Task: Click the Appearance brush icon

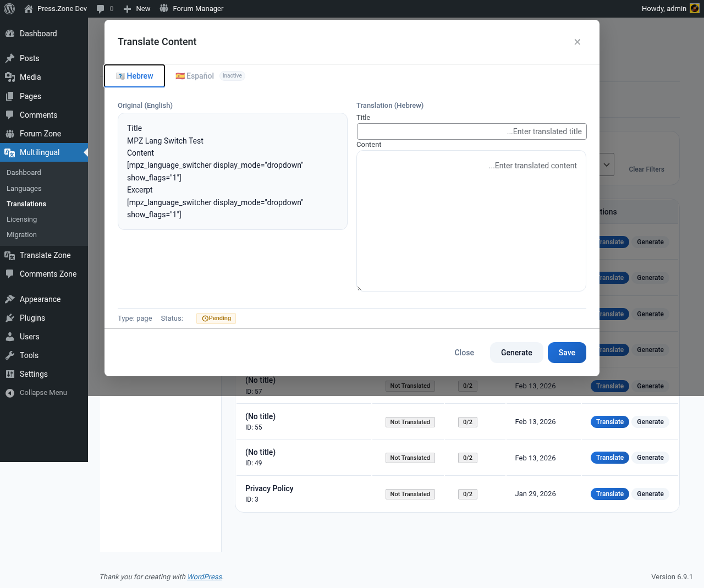Action: tap(10, 299)
